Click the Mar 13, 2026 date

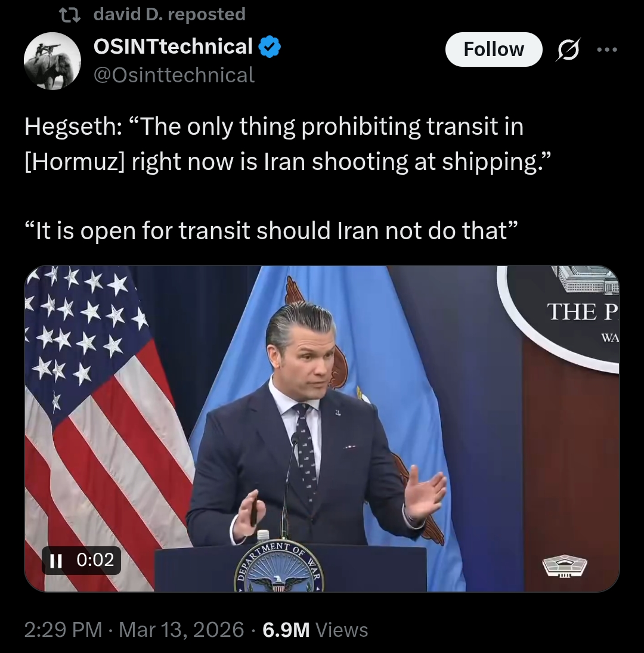[x=181, y=629]
